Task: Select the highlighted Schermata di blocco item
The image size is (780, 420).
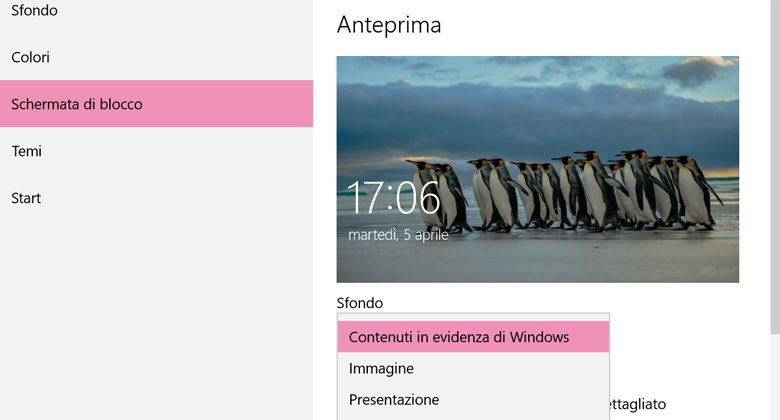Action: [156, 104]
